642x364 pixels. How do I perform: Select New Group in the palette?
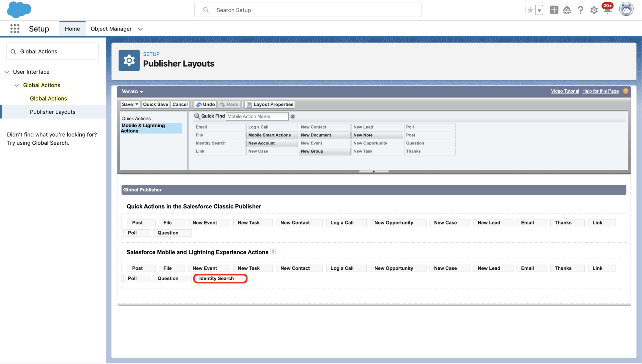click(325, 152)
